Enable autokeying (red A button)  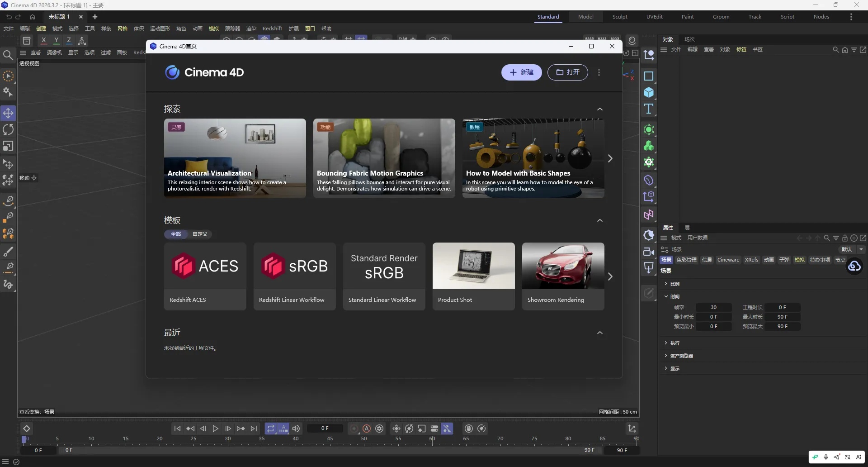pyautogui.click(x=367, y=429)
